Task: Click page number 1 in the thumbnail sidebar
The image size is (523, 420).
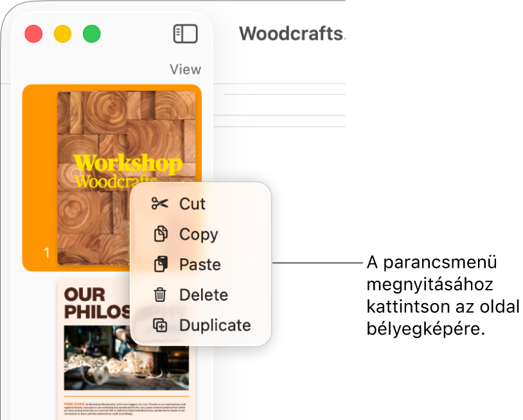Action: (47, 253)
